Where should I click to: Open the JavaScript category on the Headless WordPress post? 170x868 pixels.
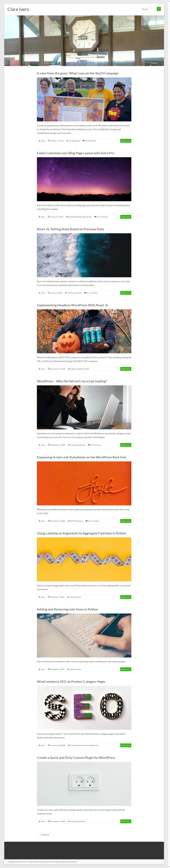coord(81,369)
